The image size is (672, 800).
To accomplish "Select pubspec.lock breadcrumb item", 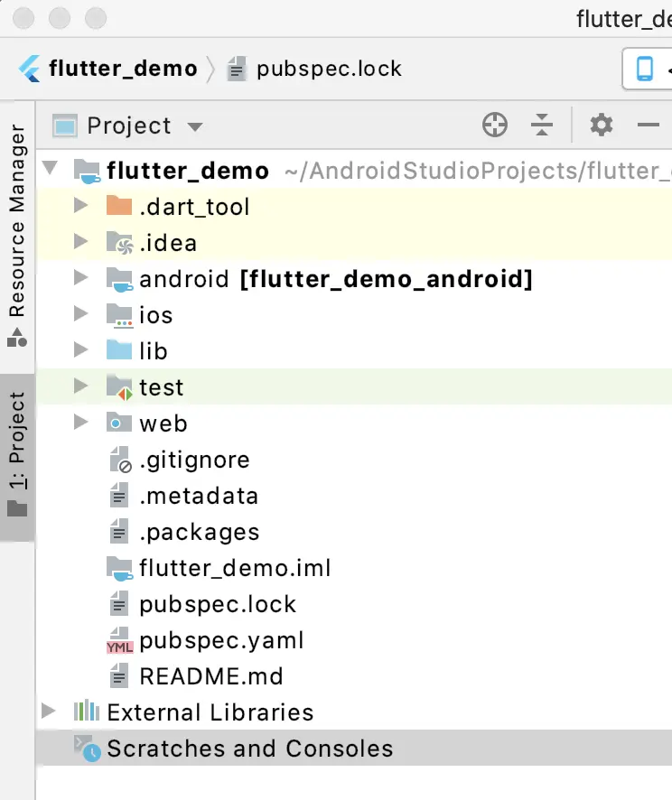I will (329, 69).
